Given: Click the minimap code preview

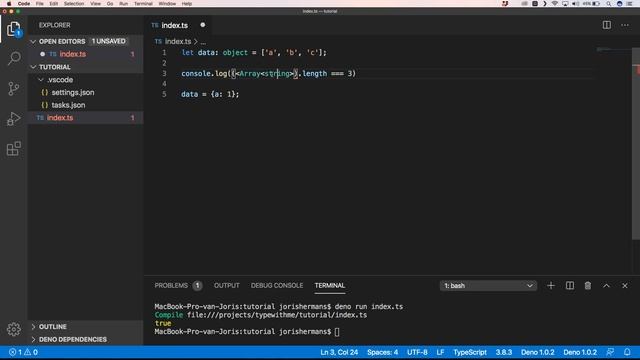Looking at the screenshot, I should tap(613, 50).
